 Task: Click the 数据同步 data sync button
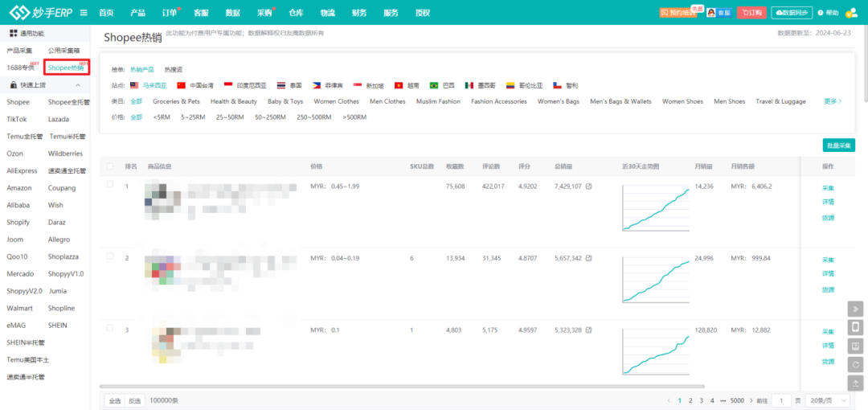click(x=792, y=13)
